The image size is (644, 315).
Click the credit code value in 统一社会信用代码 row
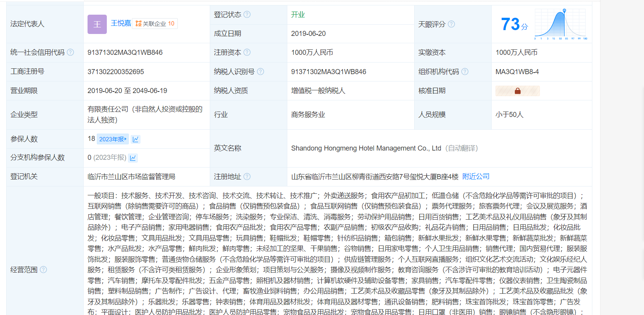click(125, 52)
